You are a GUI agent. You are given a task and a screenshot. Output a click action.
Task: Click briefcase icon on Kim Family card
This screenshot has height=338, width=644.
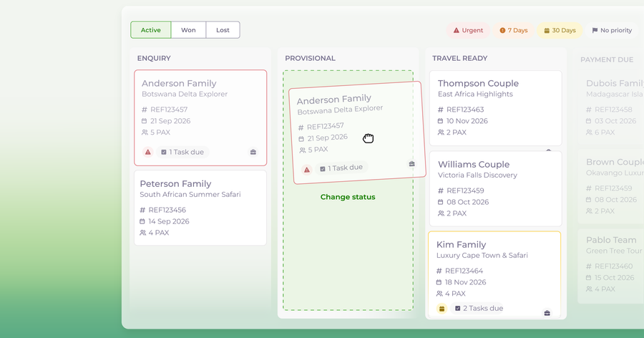coord(547,313)
